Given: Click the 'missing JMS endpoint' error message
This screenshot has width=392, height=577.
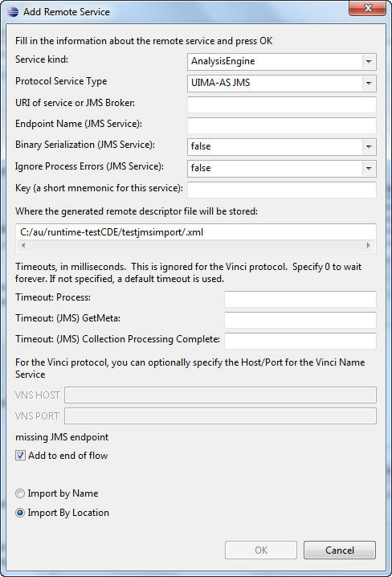Looking at the screenshot, I should [62, 437].
